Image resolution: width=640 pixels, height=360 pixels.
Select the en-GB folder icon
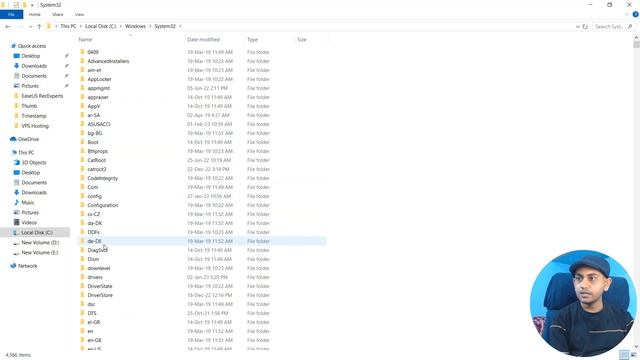(x=82, y=340)
